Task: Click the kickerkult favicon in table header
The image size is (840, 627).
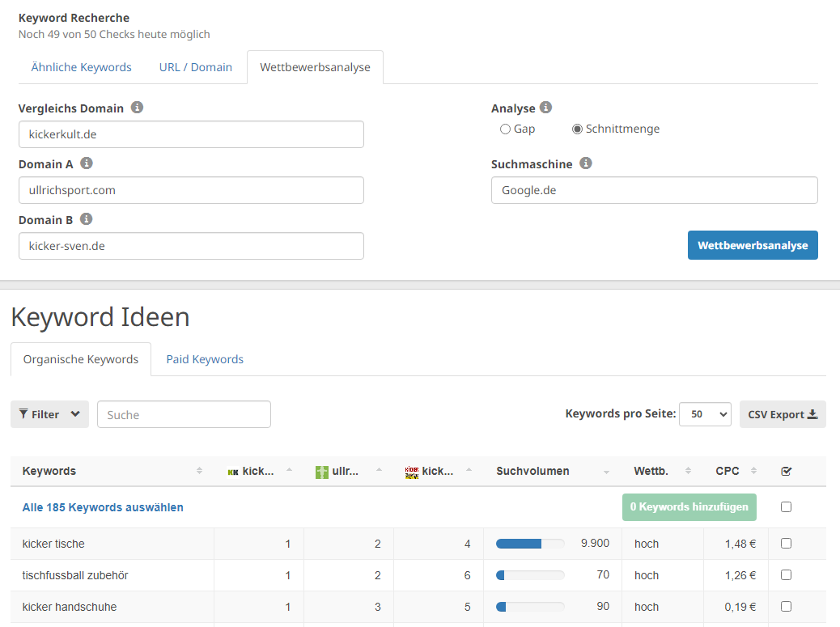Action: click(233, 472)
